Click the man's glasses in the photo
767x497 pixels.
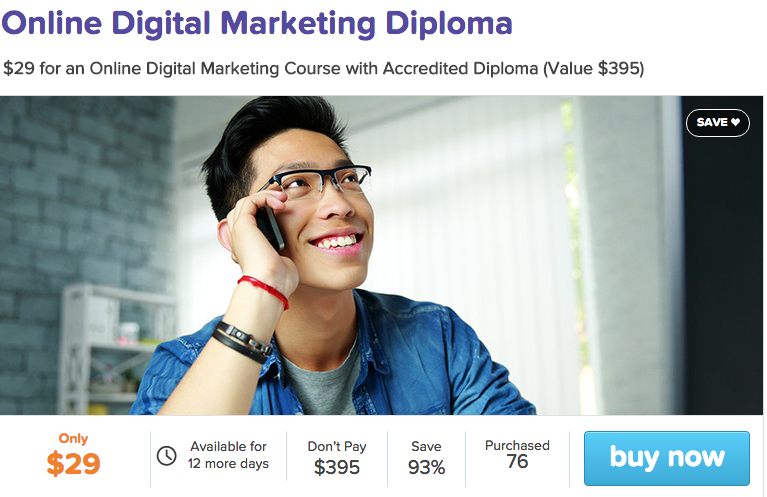point(318,182)
